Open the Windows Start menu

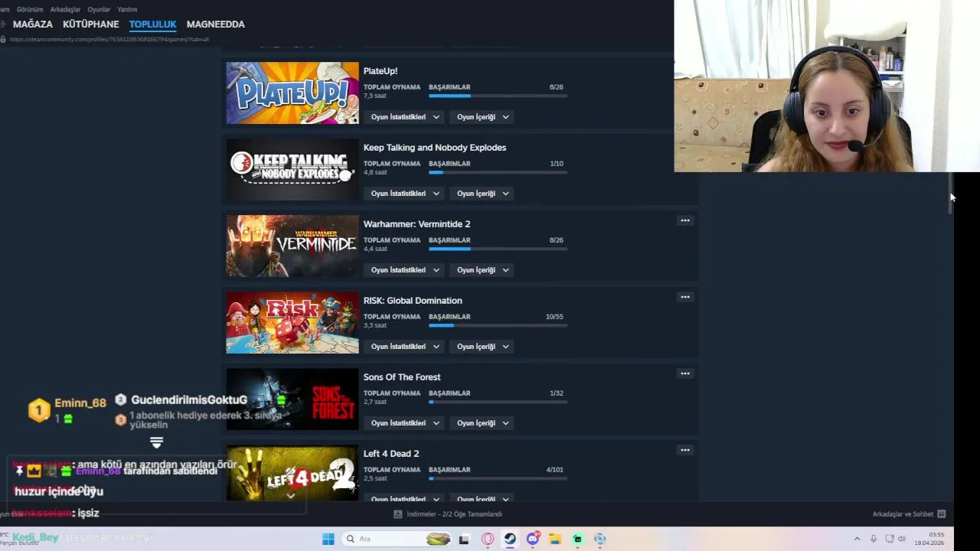(328, 539)
